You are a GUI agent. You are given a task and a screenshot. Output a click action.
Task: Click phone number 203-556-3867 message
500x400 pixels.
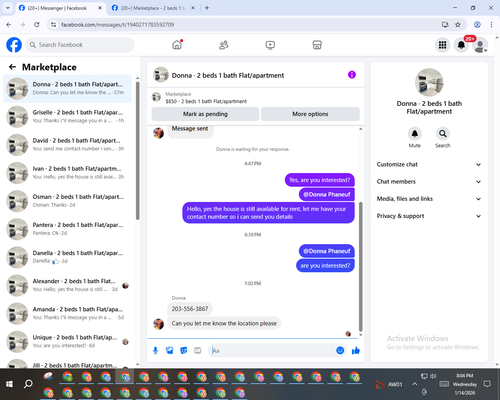(190, 309)
